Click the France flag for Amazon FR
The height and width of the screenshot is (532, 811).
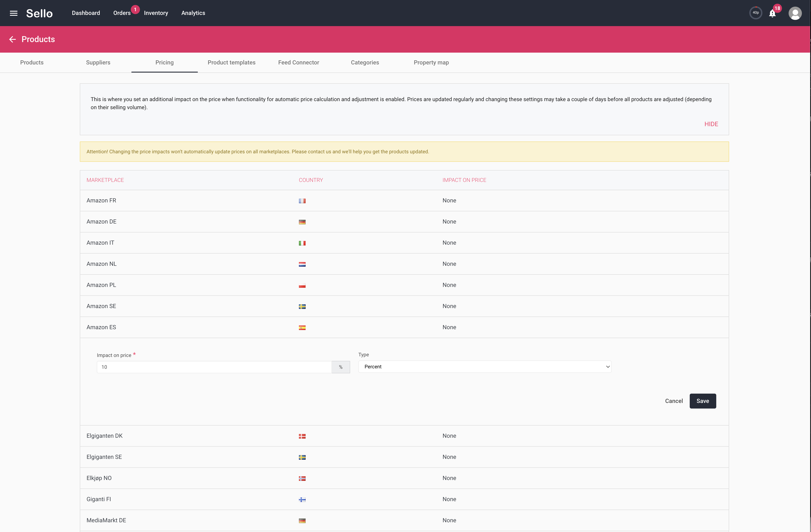click(302, 201)
